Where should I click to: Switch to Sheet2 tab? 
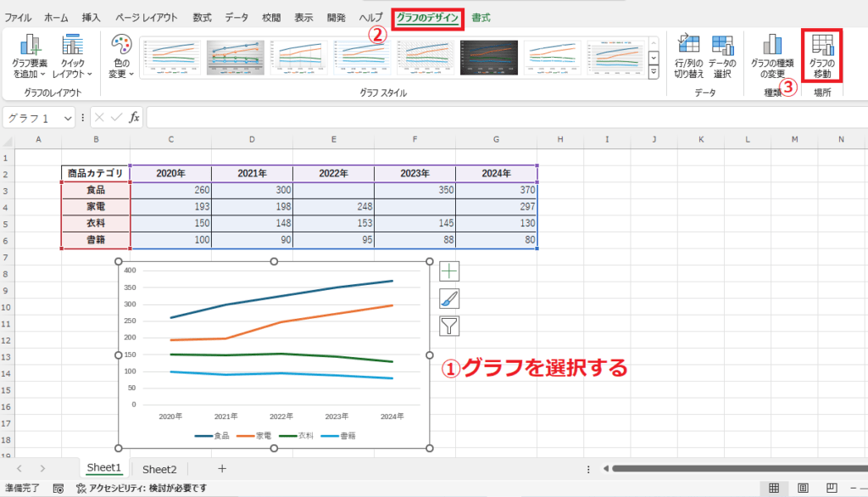(x=159, y=469)
